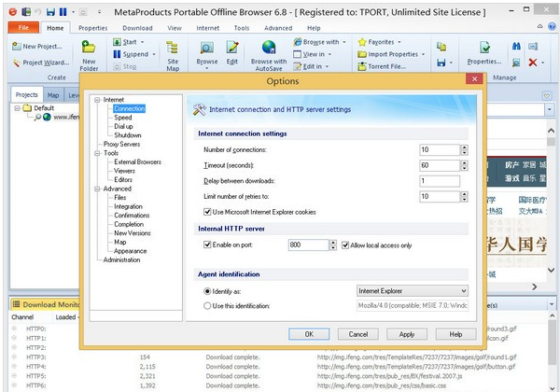Viewport: 560px width, 392px height.
Task: Click the blue save disk ribbon icon
Action: 441,63
